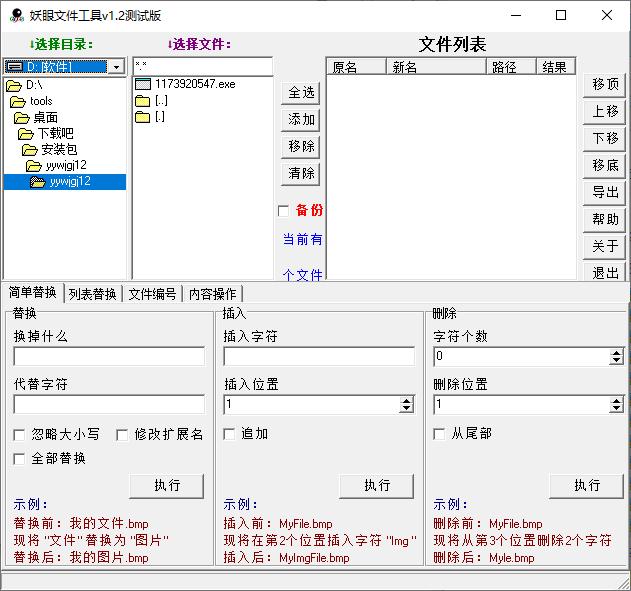Select the 桌面 folder in the tree
This screenshot has width=631, height=591.
point(45,117)
